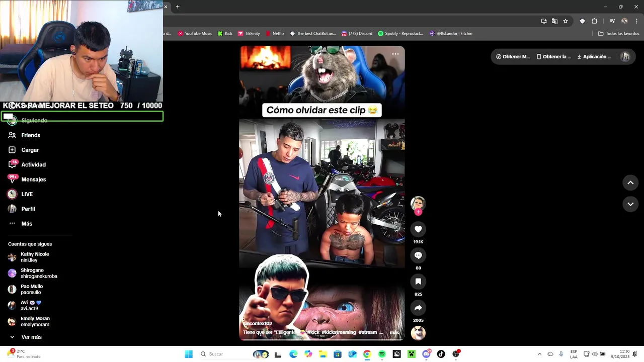Open the Kick bookmark
This screenshot has width=644, height=362.
click(225, 34)
